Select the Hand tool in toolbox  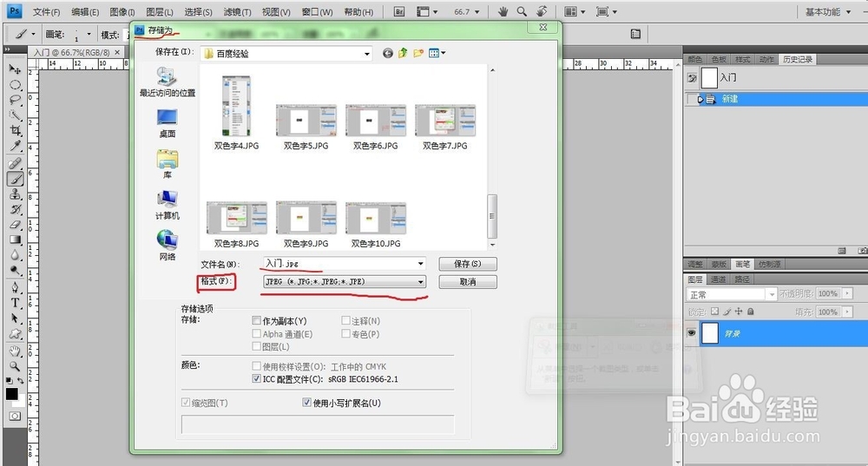15,351
